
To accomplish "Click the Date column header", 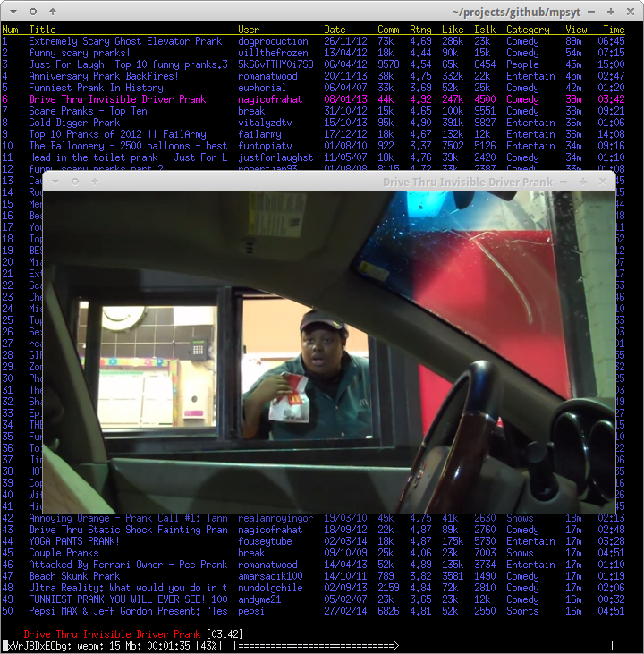I will coord(335,30).
